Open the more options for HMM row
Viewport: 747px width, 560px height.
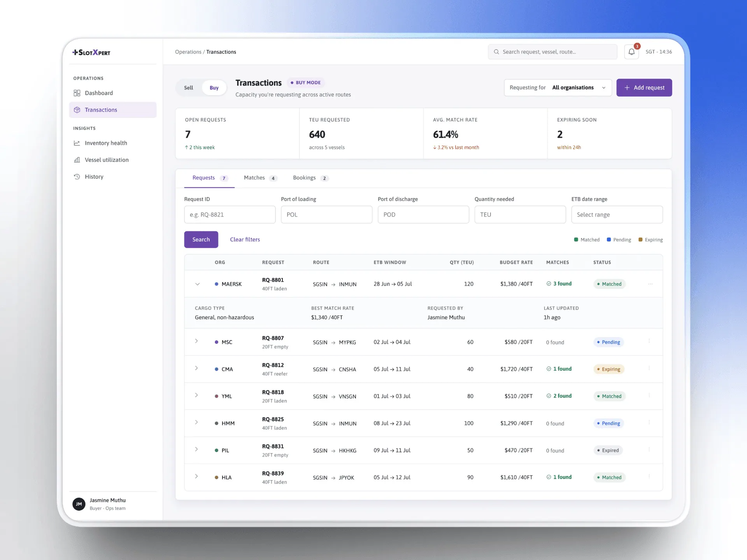pyautogui.click(x=649, y=422)
